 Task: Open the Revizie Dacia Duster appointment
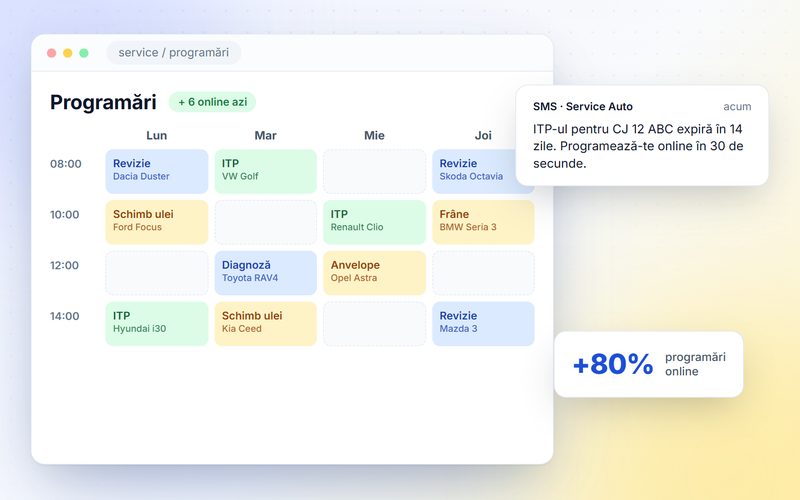click(157, 171)
